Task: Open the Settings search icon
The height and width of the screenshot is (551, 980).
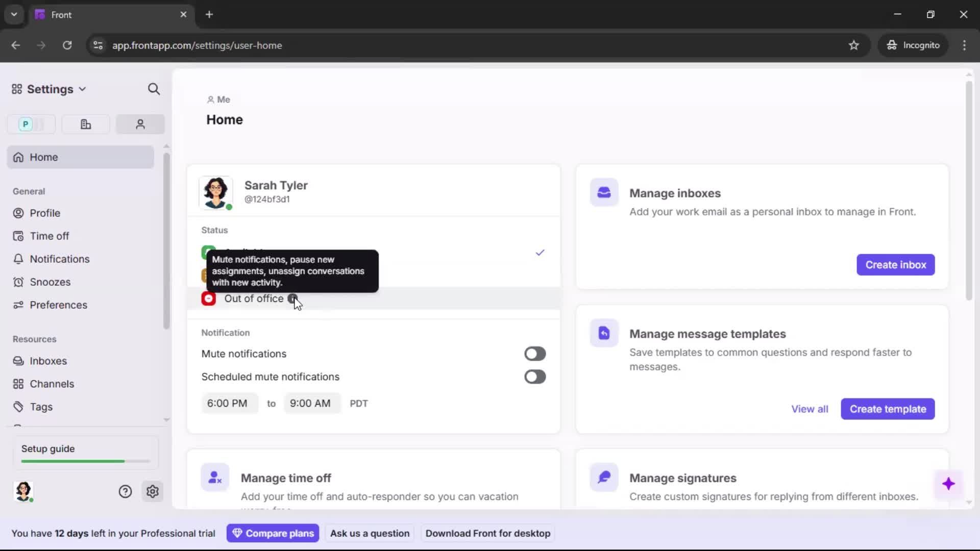Action: [x=154, y=89]
